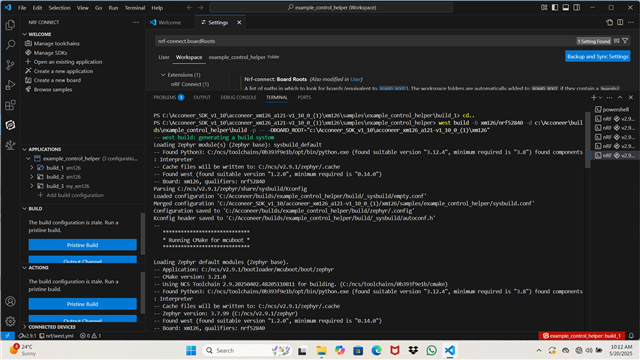Click the Manage toolchains entry

(56, 43)
